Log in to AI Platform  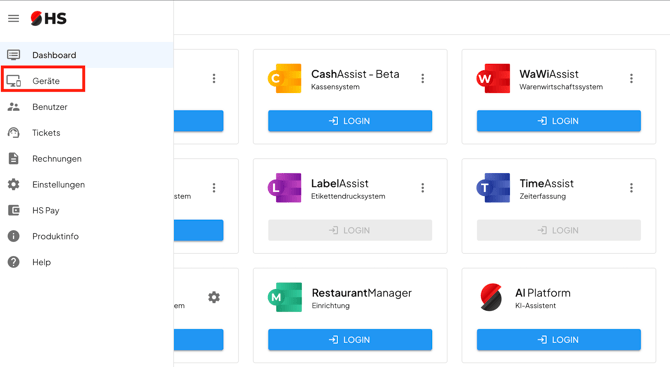pos(558,340)
